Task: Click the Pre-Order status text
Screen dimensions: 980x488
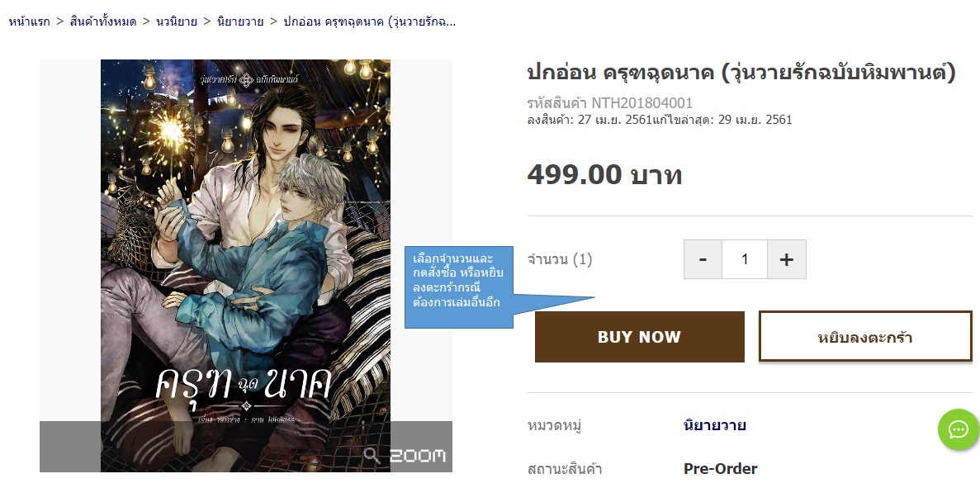Action: pos(720,469)
